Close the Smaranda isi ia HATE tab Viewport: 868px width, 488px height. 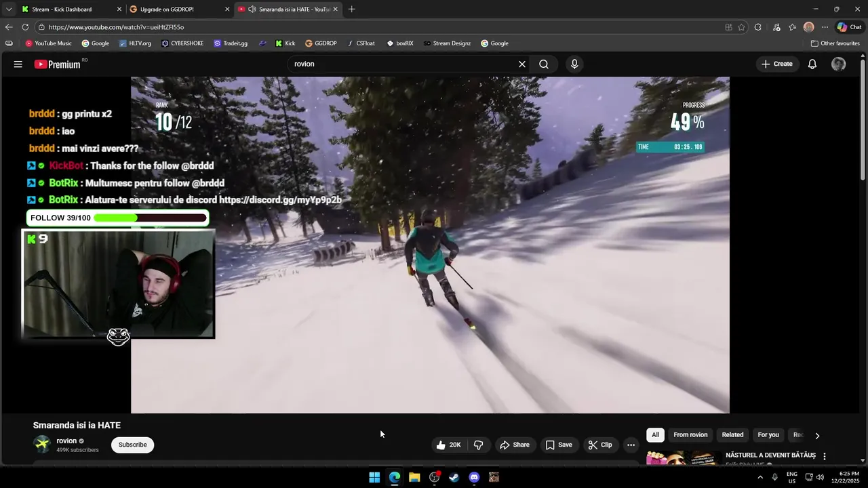tap(335, 9)
